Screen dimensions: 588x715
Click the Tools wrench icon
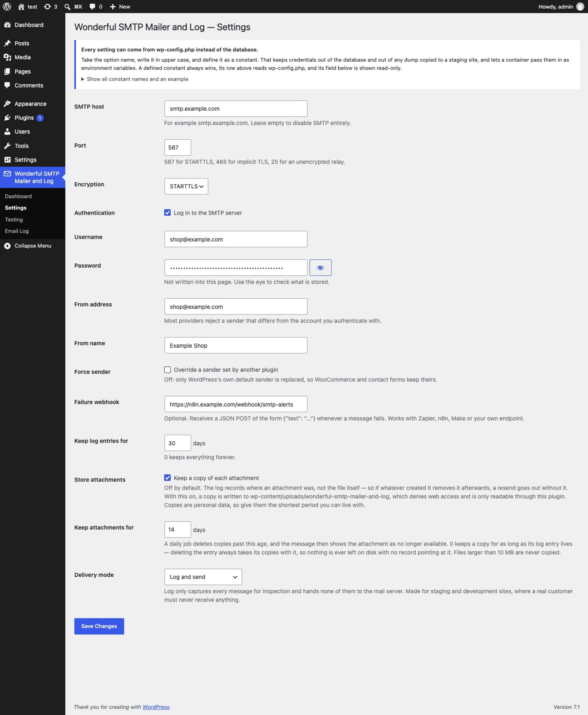(7, 146)
